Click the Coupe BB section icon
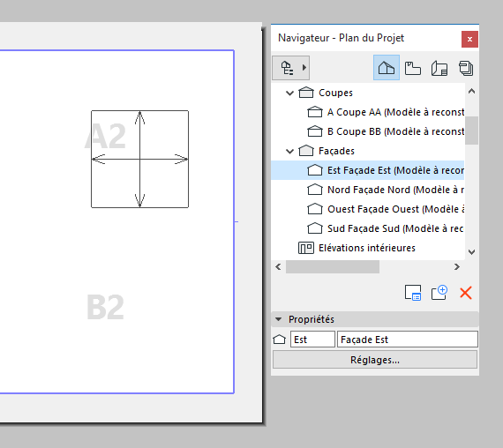This screenshot has height=448, width=503. 315,131
